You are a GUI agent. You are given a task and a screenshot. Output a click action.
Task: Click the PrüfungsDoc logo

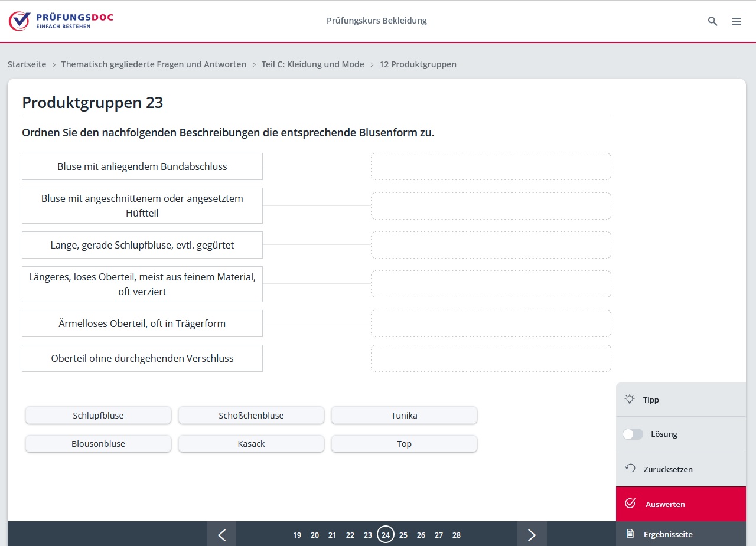[x=61, y=21]
